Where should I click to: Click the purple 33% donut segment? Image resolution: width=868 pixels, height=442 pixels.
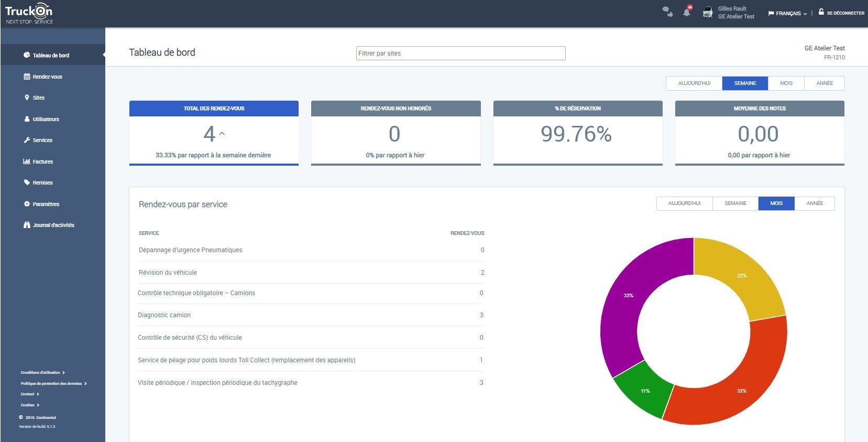[x=629, y=296]
